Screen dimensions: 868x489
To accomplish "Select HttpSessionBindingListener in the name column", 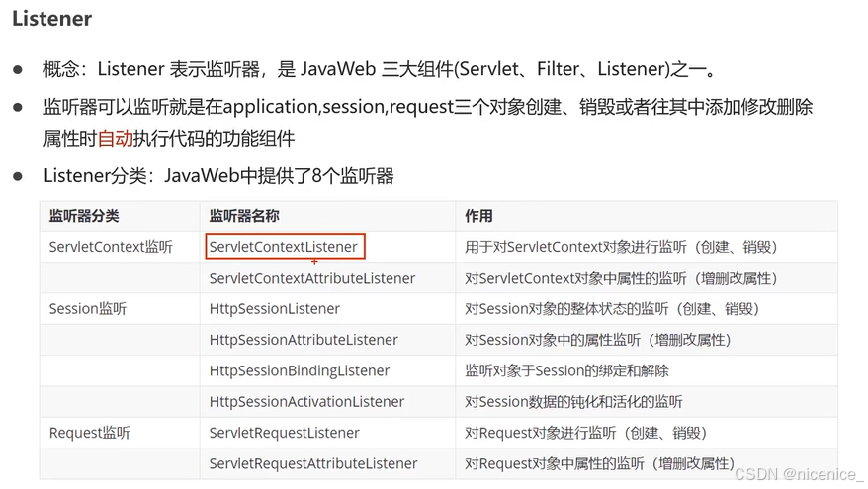I will (x=300, y=370).
